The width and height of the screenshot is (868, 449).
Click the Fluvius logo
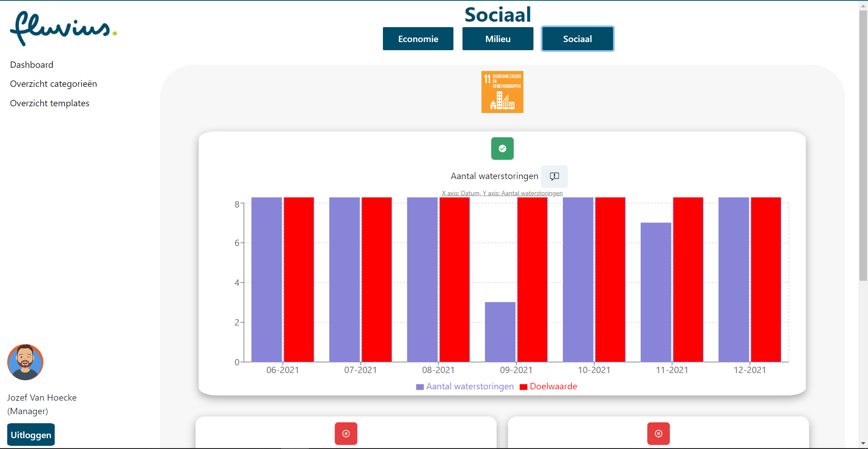pyautogui.click(x=63, y=28)
